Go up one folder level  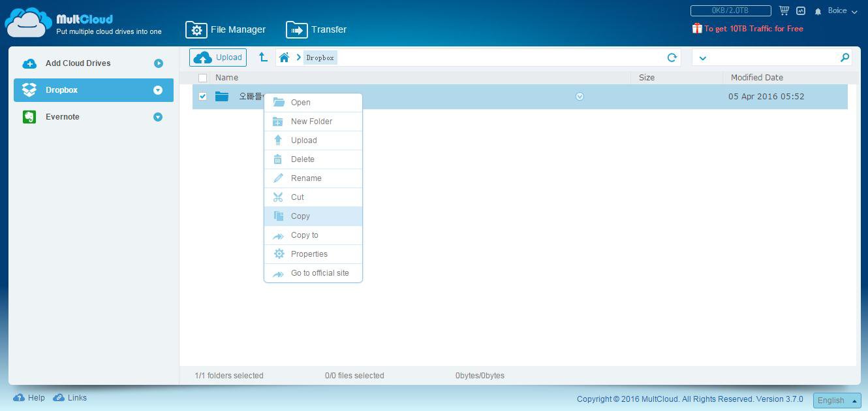click(263, 58)
